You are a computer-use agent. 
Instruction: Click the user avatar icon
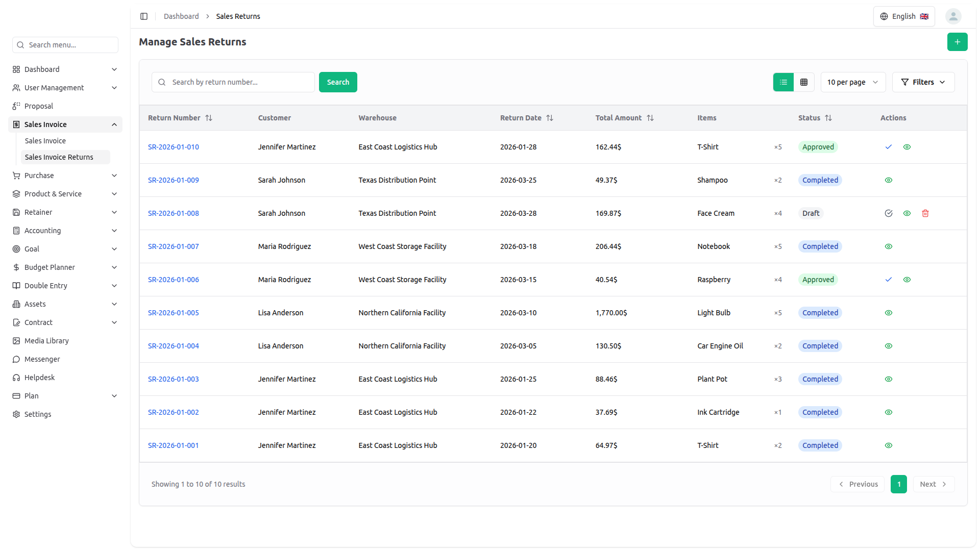point(952,16)
